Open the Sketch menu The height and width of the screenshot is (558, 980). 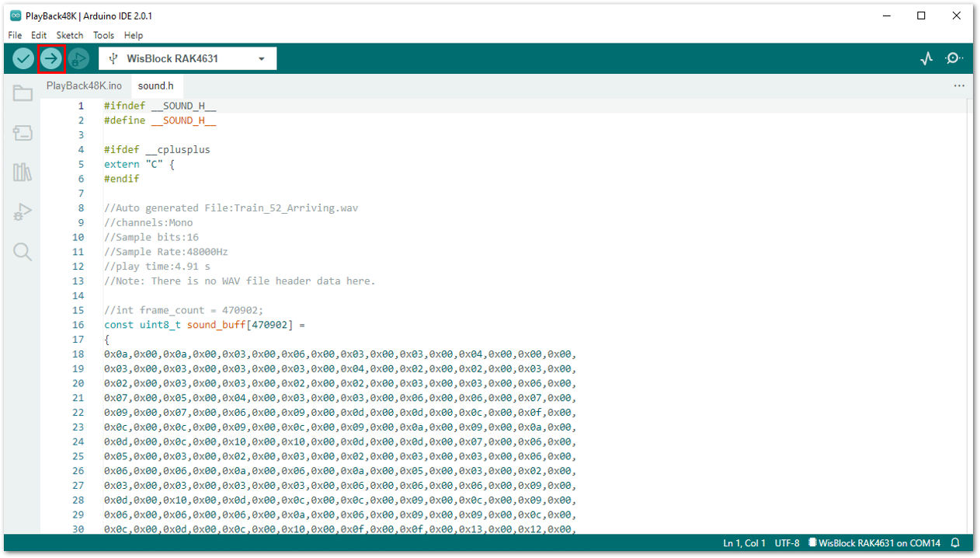[x=70, y=35]
